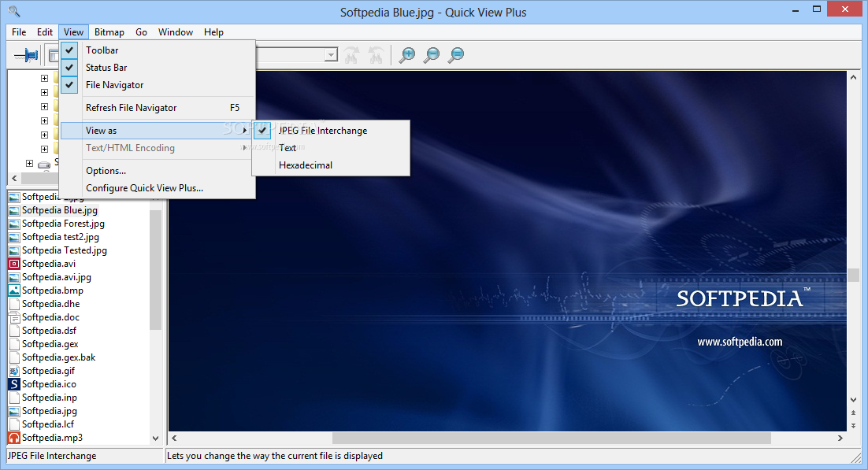868x470 pixels.
Task: Expand the first folder tree node
Action: (44, 78)
